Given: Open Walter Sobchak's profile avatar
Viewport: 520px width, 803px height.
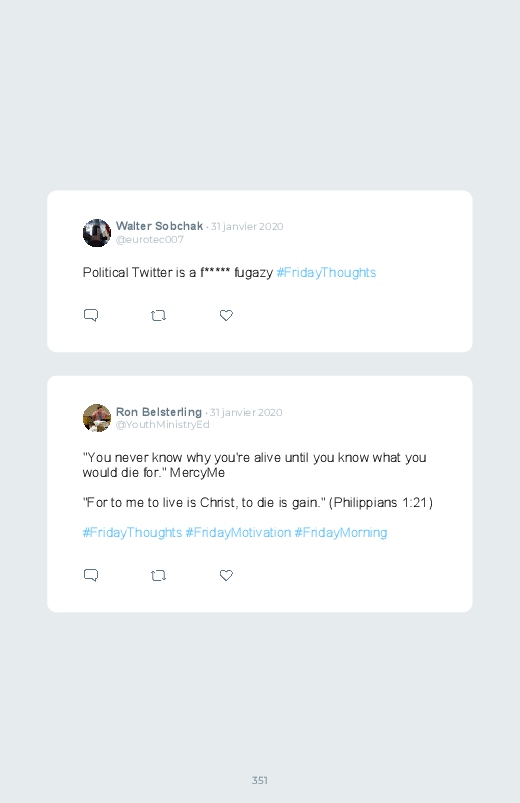Looking at the screenshot, I should pyautogui.click(x=97, y=233).
